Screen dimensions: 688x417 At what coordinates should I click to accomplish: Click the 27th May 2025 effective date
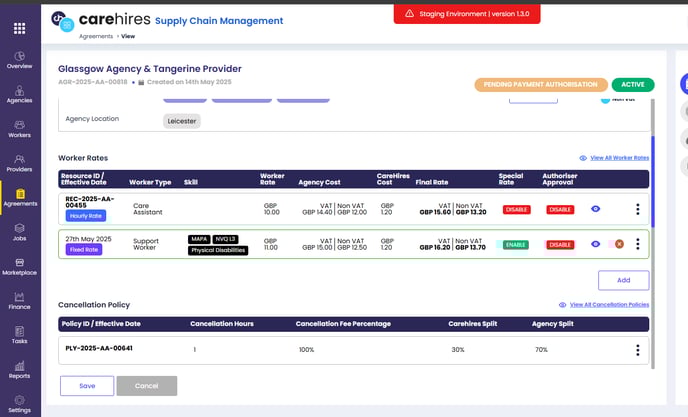[x=88, y=239]
